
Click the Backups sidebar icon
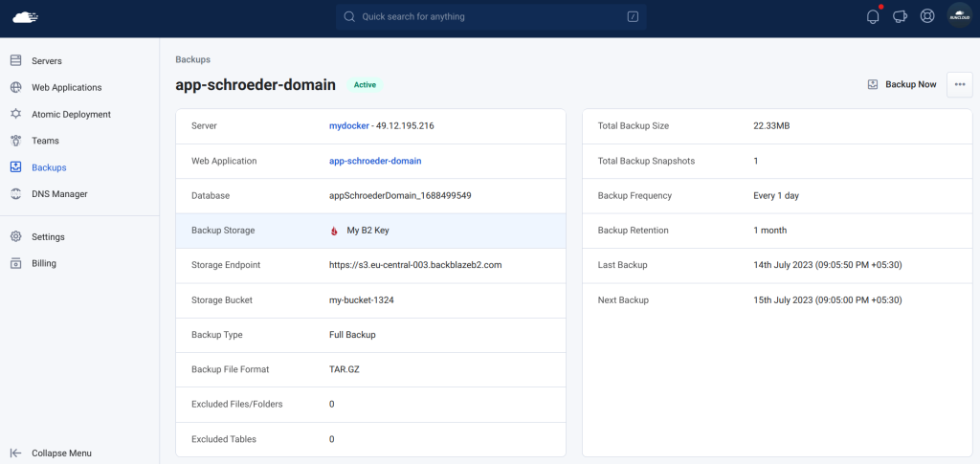click(16, 167)
